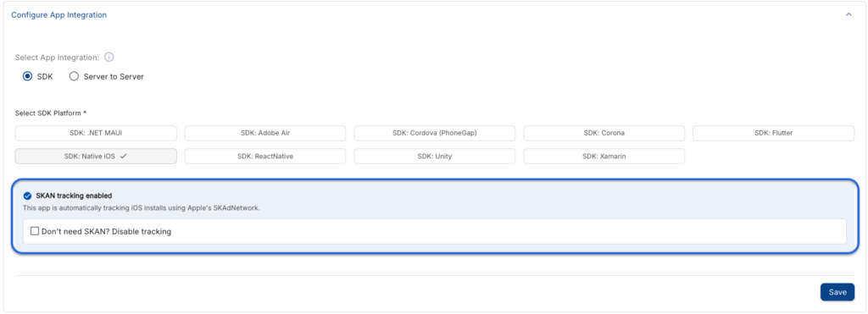Viewport: 868px width, 314px height.
Task: Click the selected SDK: Native iOS option
Action: [x=96, y=157]
